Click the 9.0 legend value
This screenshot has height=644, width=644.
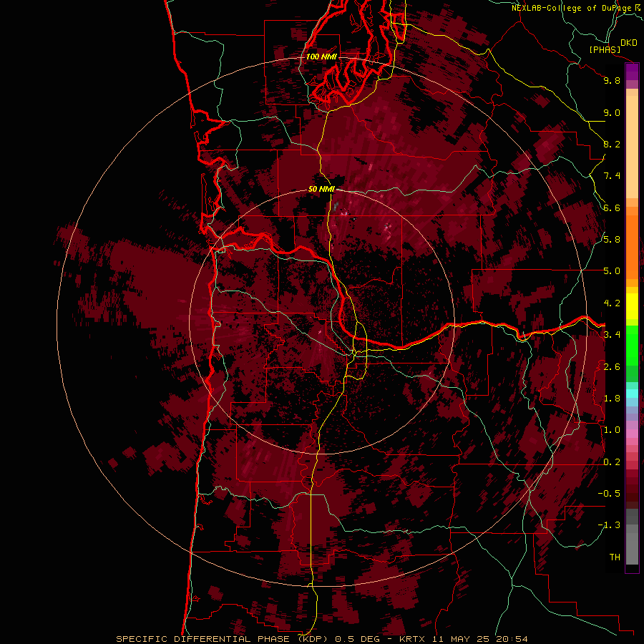click(612, 112)
